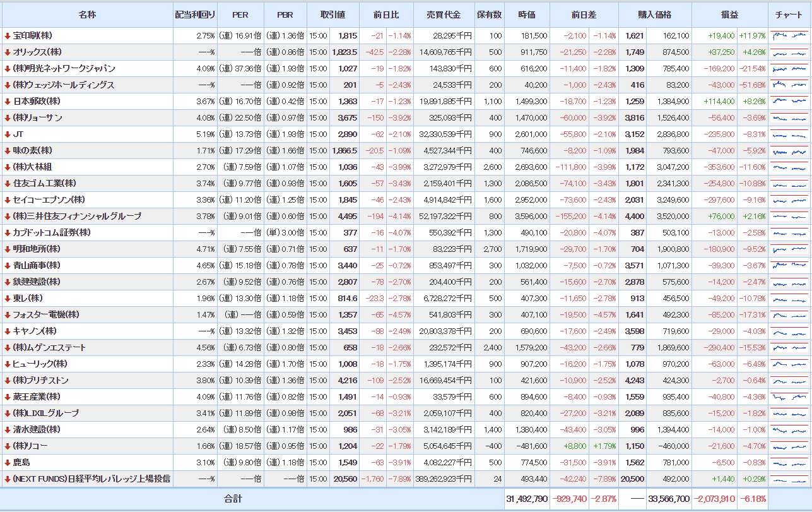
Task: Click the red down arrow beside 宝印刷(株)
Action: (x=7, y=36)
